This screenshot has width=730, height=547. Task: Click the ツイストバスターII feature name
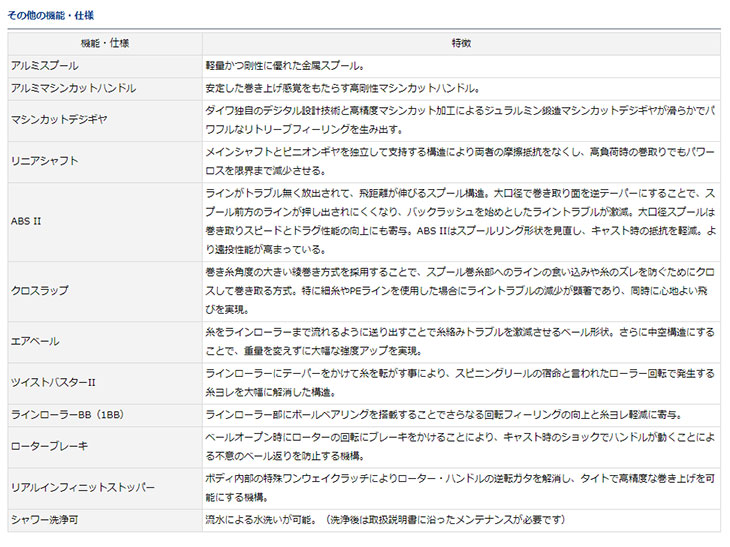pos(53,382)
